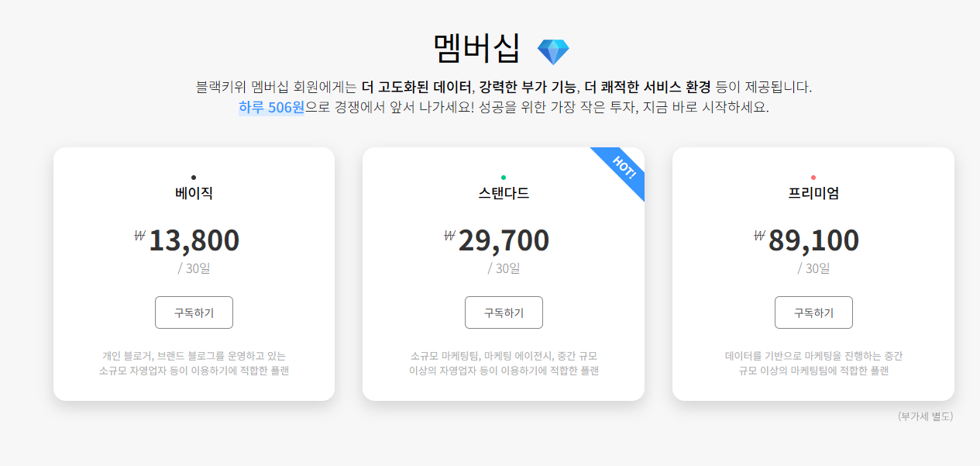Click the (부가세 별도) notice text
The image size is (980, 466).
(x=924, y=416)
